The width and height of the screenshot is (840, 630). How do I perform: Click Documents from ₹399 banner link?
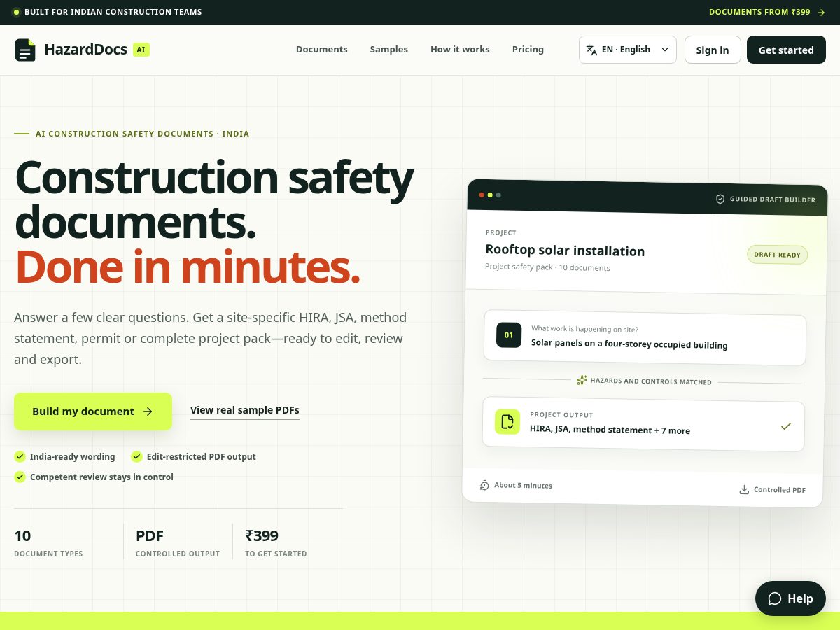pos(766,12)
